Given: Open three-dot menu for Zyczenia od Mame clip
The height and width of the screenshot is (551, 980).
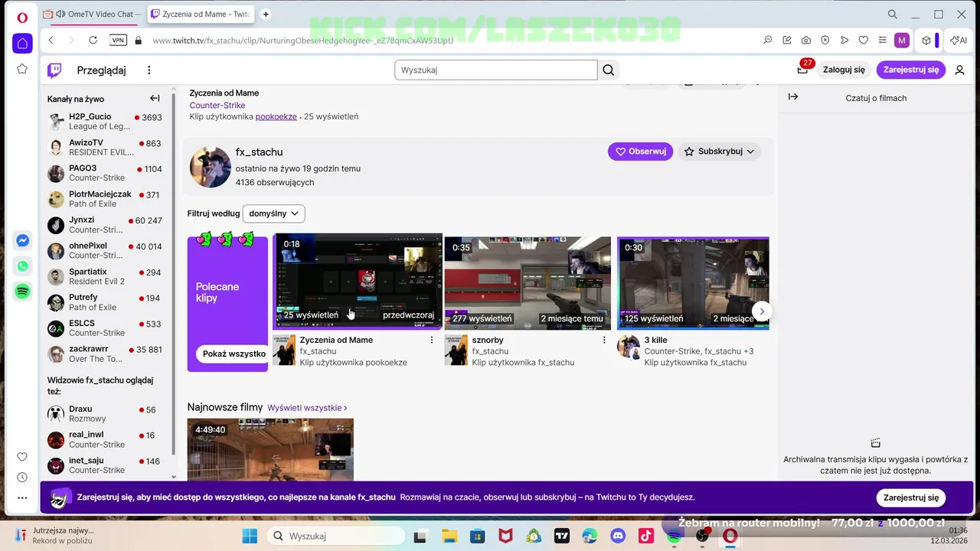Looking at the screenshot, I should pyautogui.click(x=432, y=340).
